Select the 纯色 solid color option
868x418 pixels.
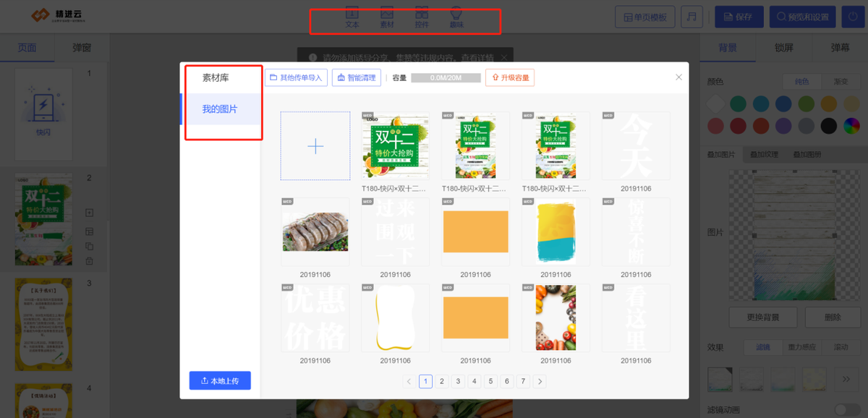click(x=801, y=82)
